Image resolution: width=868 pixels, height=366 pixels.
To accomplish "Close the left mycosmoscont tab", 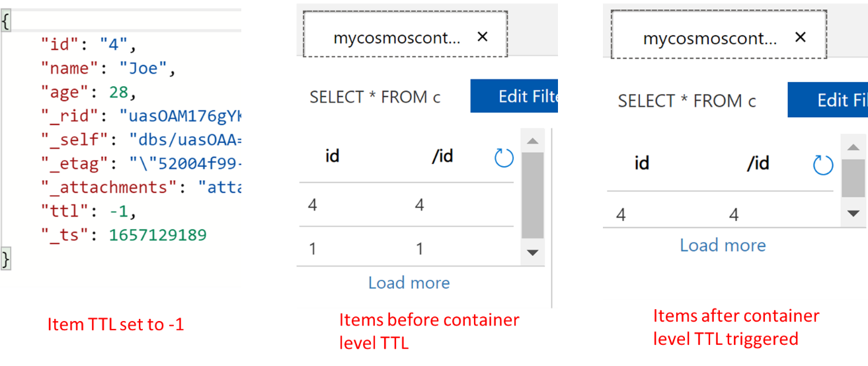I will [x=482, y=36].
